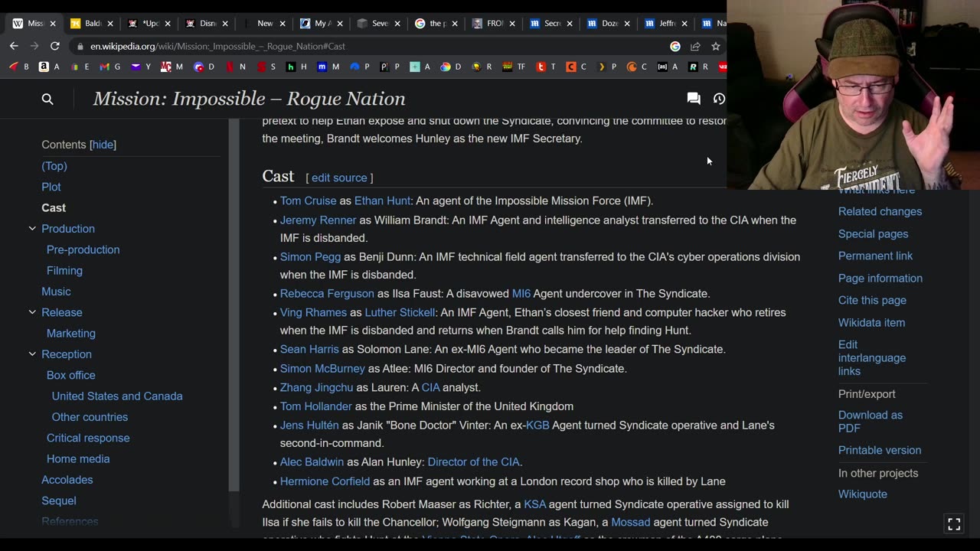
Task: Open the Luther Stickell link
Action: [x=400, y=312]
